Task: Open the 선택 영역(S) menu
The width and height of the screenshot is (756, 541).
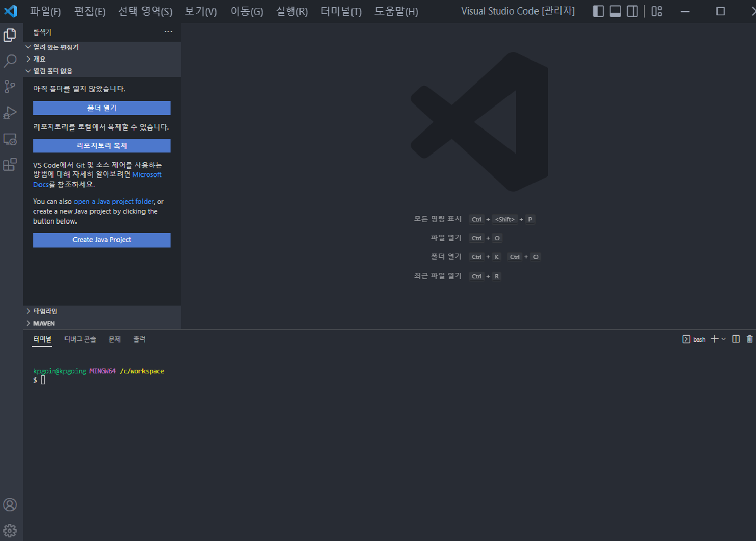Action: click(145, 11)
